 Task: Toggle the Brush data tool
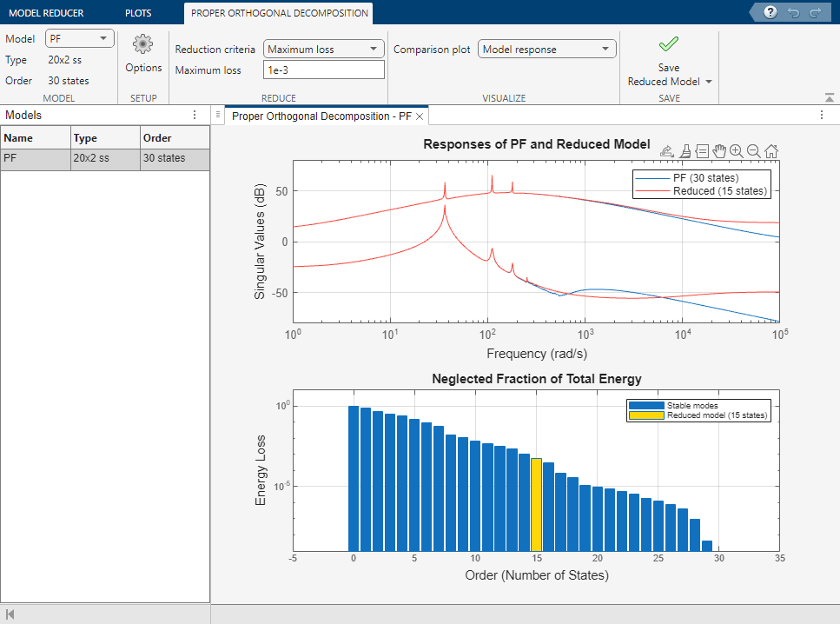[685, 151]
